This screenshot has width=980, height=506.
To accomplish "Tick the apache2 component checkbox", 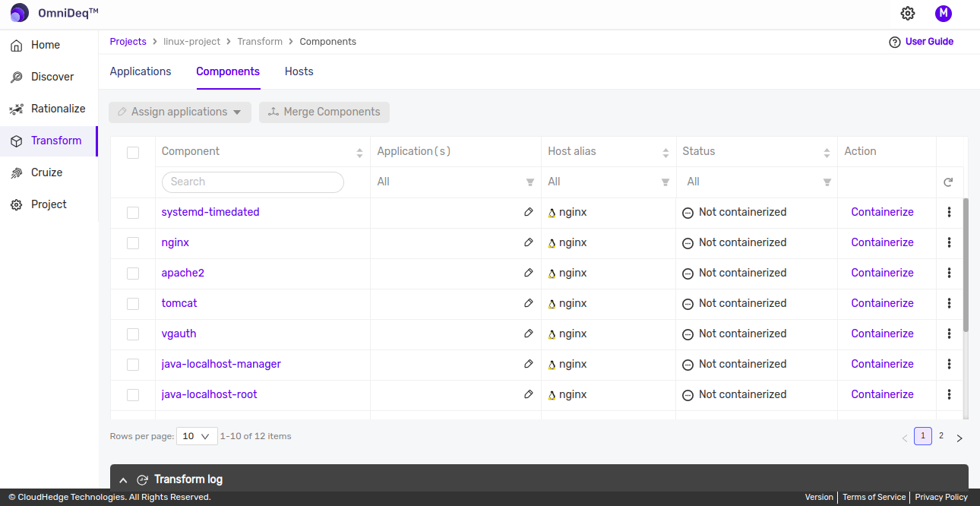I will pos(133,274).
